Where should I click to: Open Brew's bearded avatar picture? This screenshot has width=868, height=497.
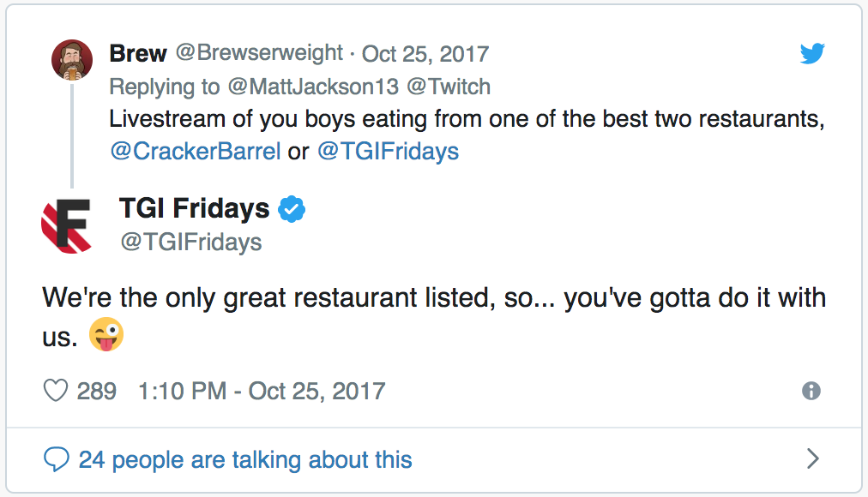click(x=72, y=60)
